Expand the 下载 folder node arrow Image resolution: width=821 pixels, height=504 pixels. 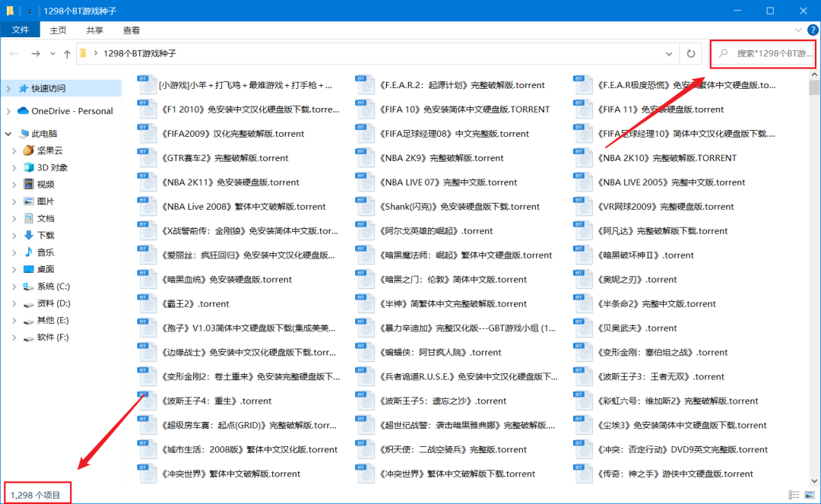[x=14, y=236]
